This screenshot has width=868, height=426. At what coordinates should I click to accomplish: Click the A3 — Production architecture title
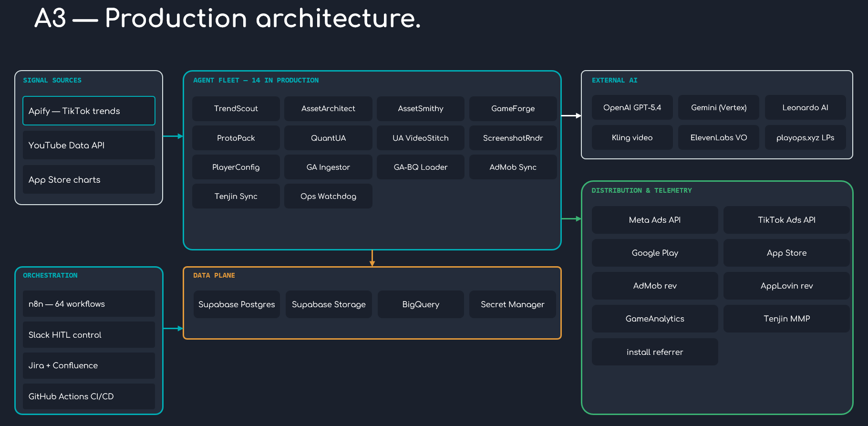[x=227, y=18]
